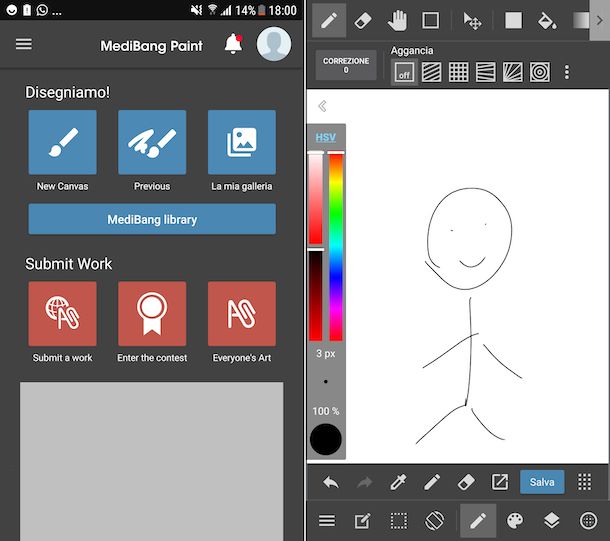Screen dimensions: 610x541
Task: Open the Previous canvas tile
Action: [x=152, y=142]
